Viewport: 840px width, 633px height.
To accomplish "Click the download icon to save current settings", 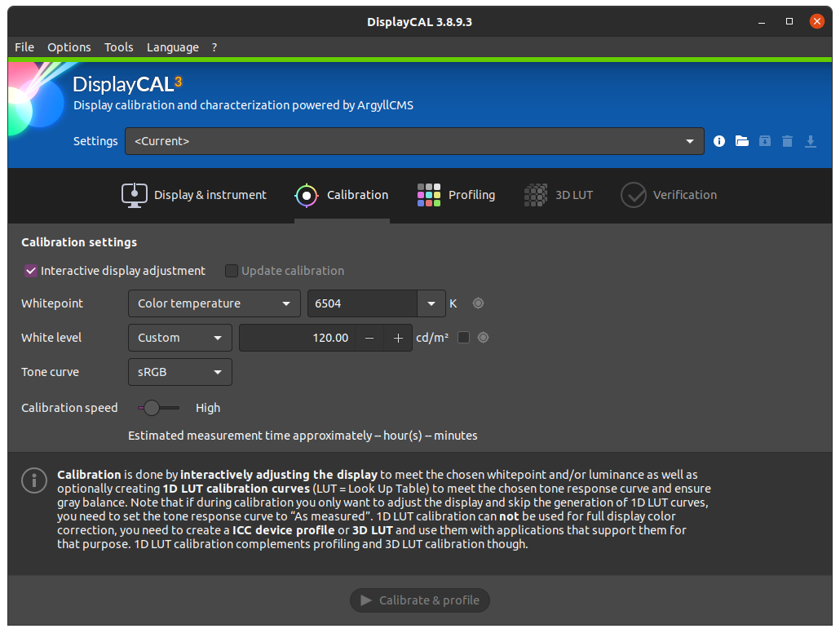I will 810,140.
